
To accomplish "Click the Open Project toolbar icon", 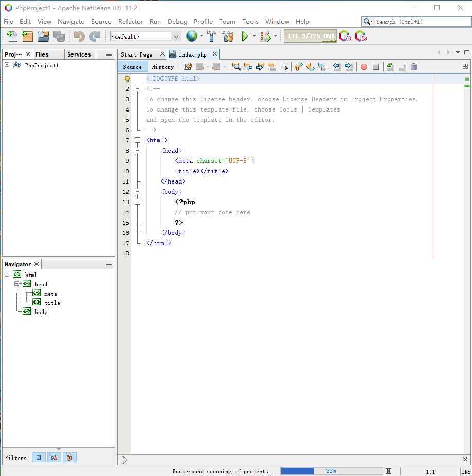I will pyautogui.click(x=43, y=36).
